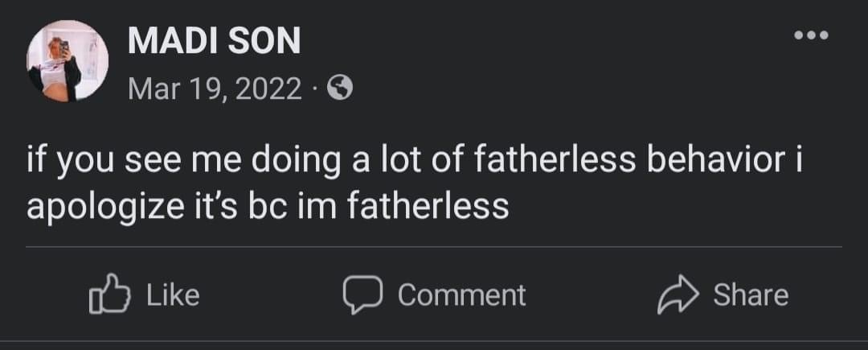Image resolution: width=868 pixels, height=350 pixels.
Task: Click the globe public audience icon
Action: tap(340, 88)
